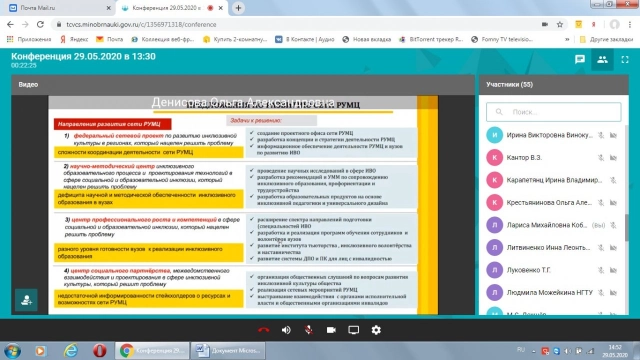Unmute the crossed-out microphone in call toolbar

[309, 330]
